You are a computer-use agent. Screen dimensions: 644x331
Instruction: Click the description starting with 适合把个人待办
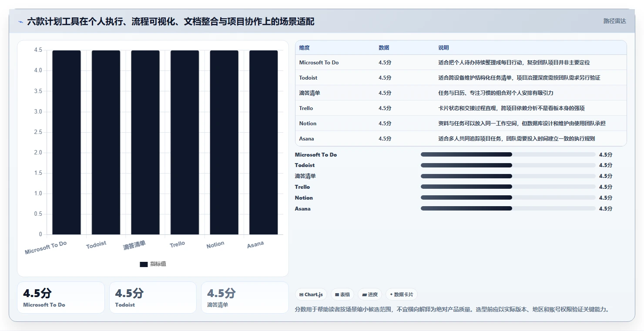click(x=514, y=63)
